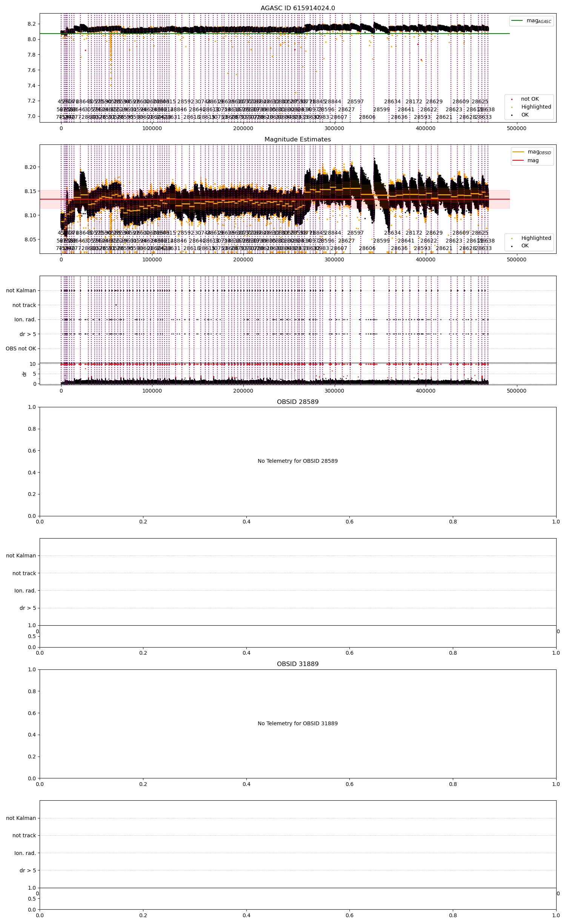This screenshot has width=566, height=924.
Task: Click the 7.8 y-axis tick label
Action: 31,55
